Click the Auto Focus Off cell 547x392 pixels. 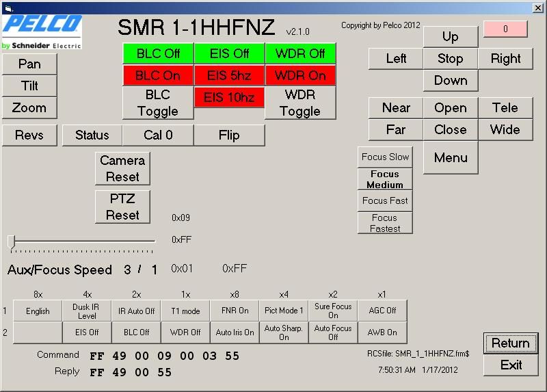click(333, 332)
